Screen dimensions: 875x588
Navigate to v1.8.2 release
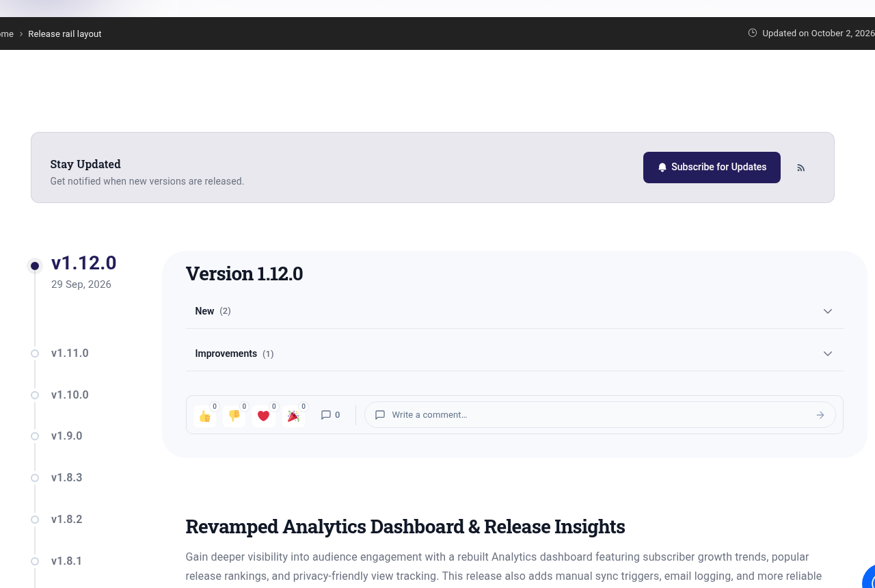[x=66, y=520]
